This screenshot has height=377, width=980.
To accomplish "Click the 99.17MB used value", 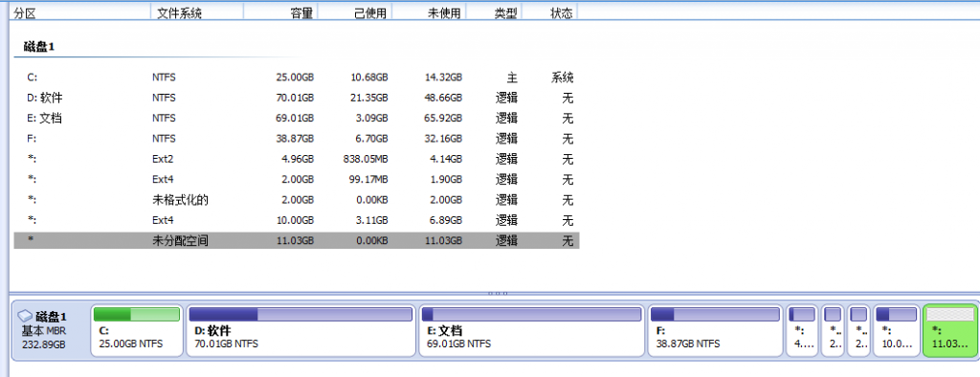I will point(368,180).
